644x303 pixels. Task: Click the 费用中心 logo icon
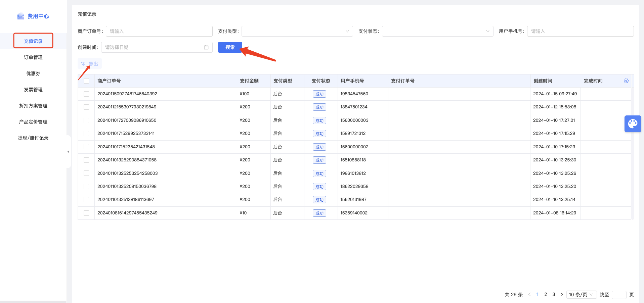pyautogui.click(x=21, y=16)
